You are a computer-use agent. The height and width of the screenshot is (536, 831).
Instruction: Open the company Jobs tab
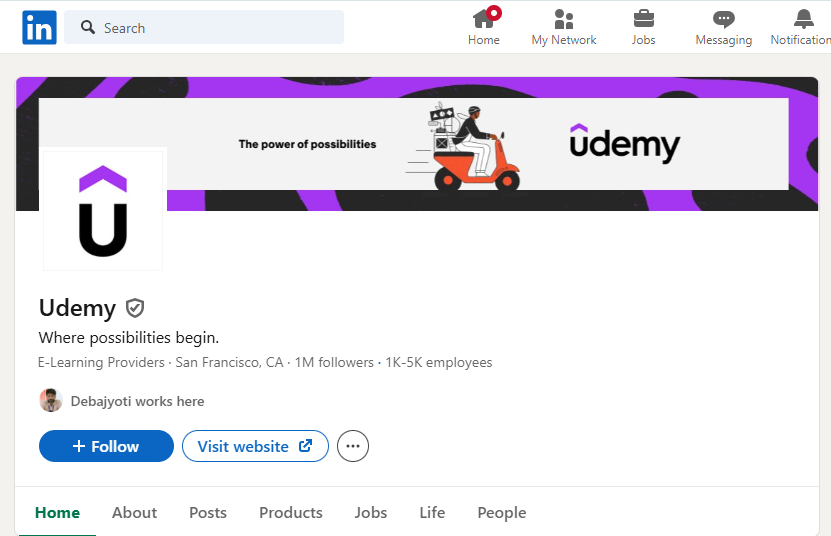(370, 513)
